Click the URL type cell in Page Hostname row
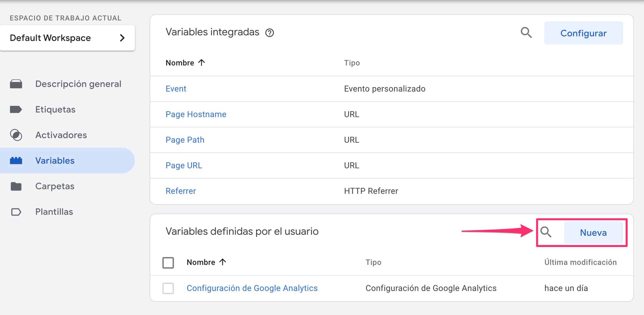This screenshot has width=644, height=315. tap(352, 114)
